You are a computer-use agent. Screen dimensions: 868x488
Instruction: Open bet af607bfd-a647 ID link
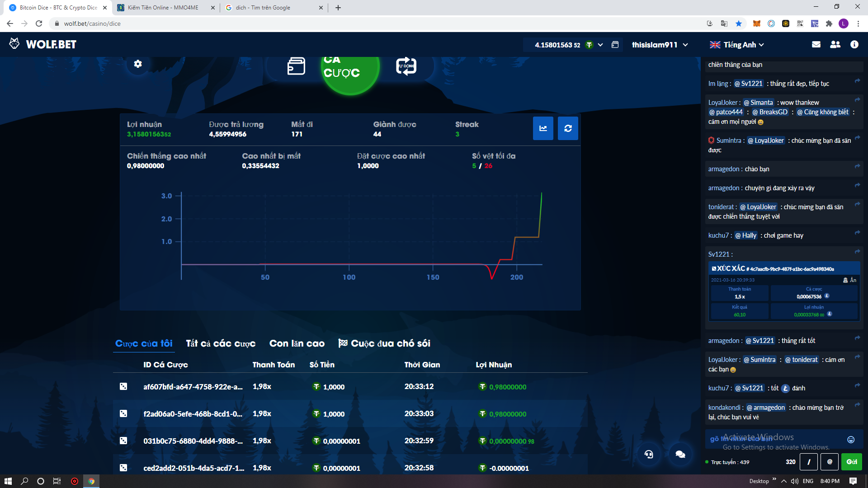193,387
